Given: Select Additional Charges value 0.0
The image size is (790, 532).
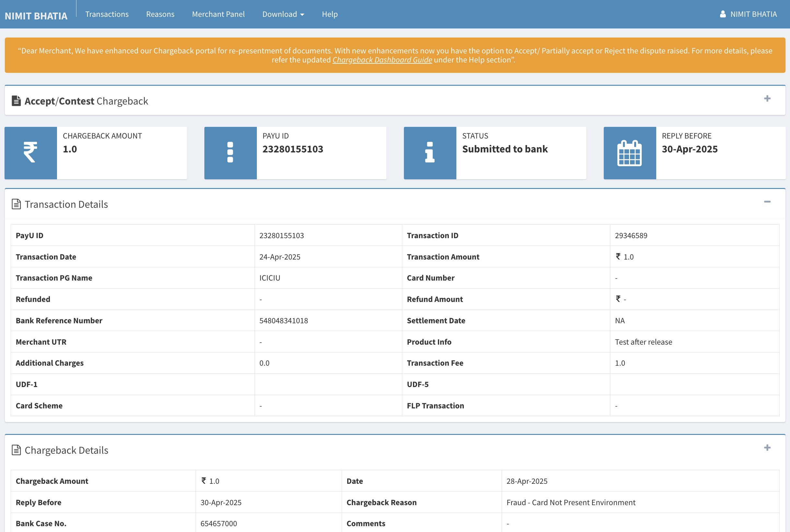Looking at the screenshot, I should click(x=265, y=363).
